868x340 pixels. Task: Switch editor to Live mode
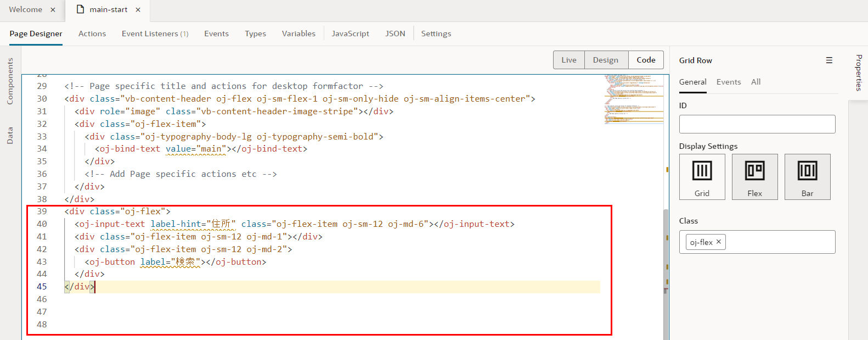point(568,60)
